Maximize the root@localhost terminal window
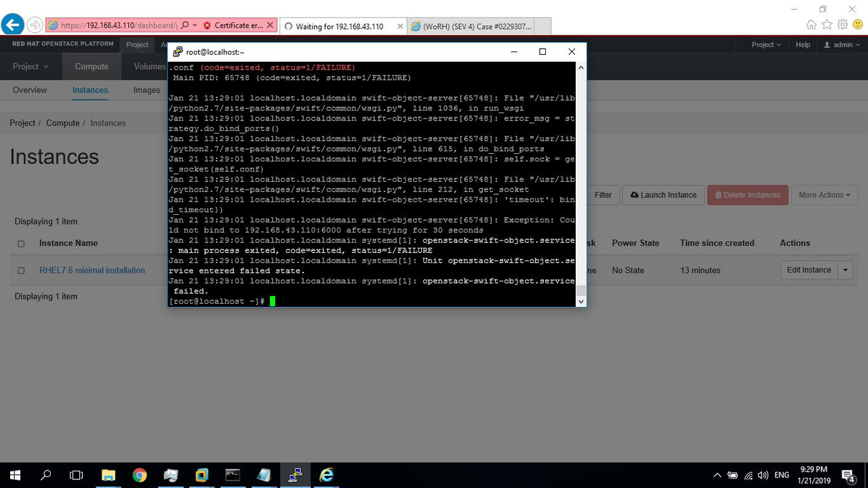This screenshot has width=868, height=488. [542, 52]
